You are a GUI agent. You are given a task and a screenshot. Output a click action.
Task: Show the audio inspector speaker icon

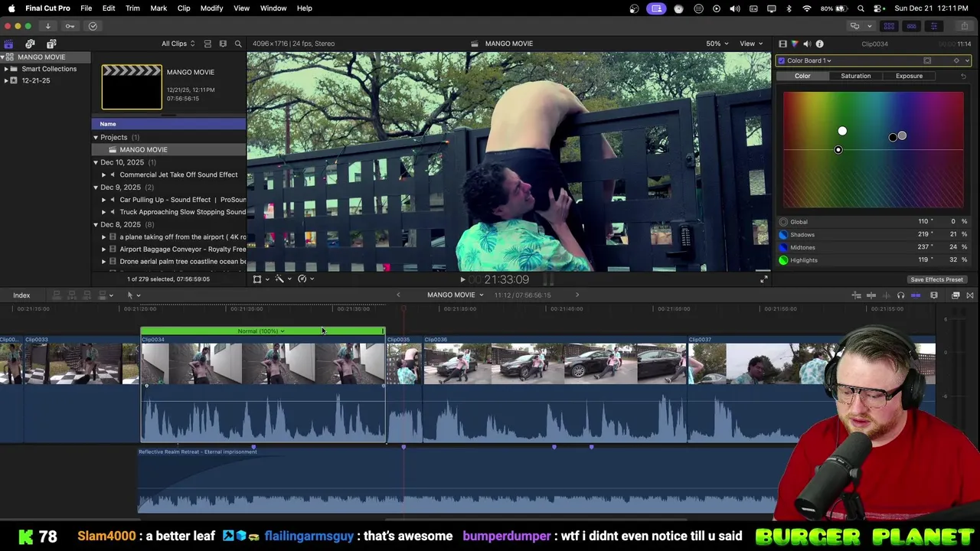807,44
